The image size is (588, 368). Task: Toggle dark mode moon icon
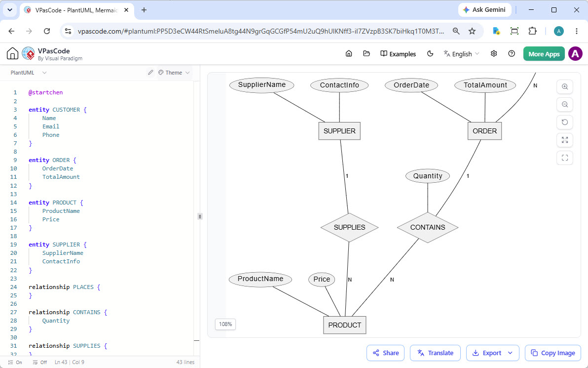point(430,54)
